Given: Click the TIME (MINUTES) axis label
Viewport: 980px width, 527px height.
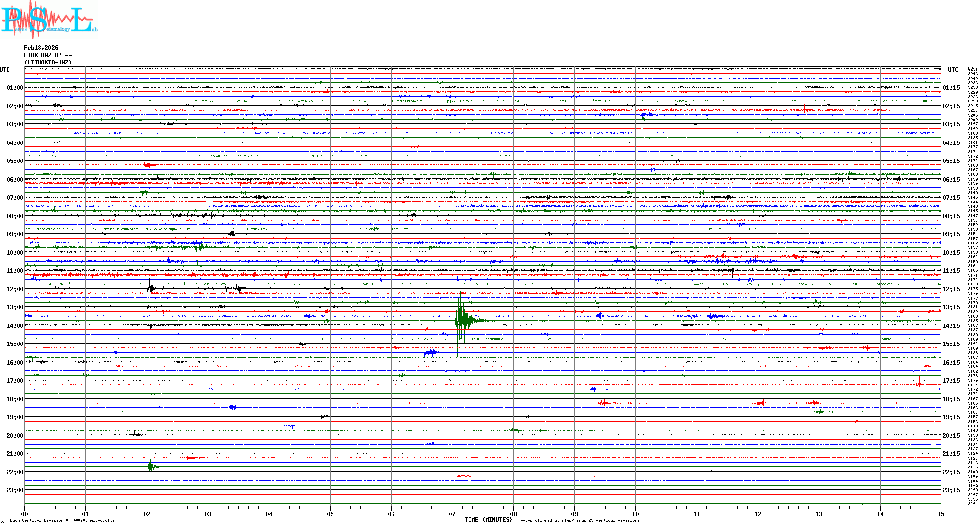Looking at the screenshot, I should 488,520.
